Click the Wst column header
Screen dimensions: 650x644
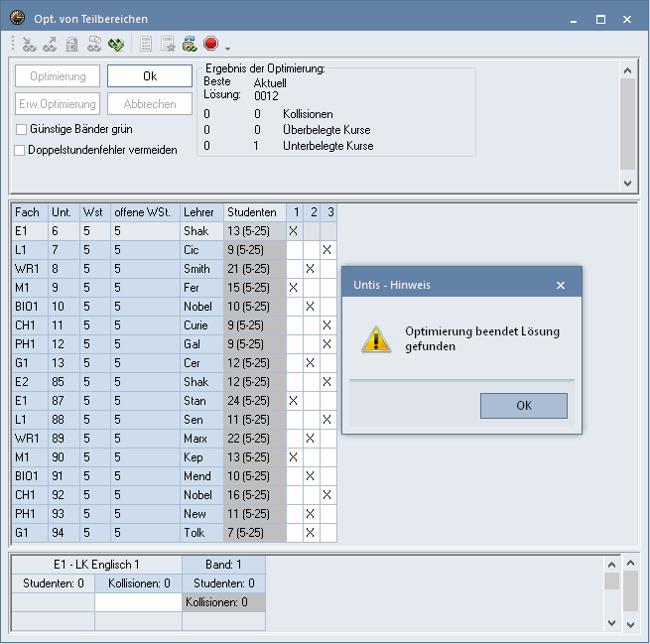point(95,212)
